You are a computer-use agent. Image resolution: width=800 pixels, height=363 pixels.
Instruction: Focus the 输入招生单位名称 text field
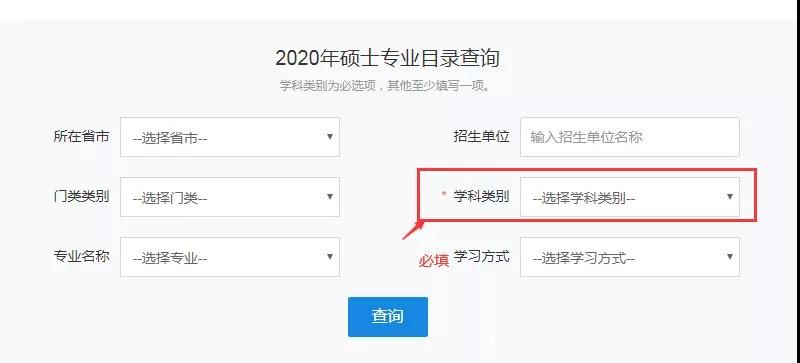tap(630, 137)
